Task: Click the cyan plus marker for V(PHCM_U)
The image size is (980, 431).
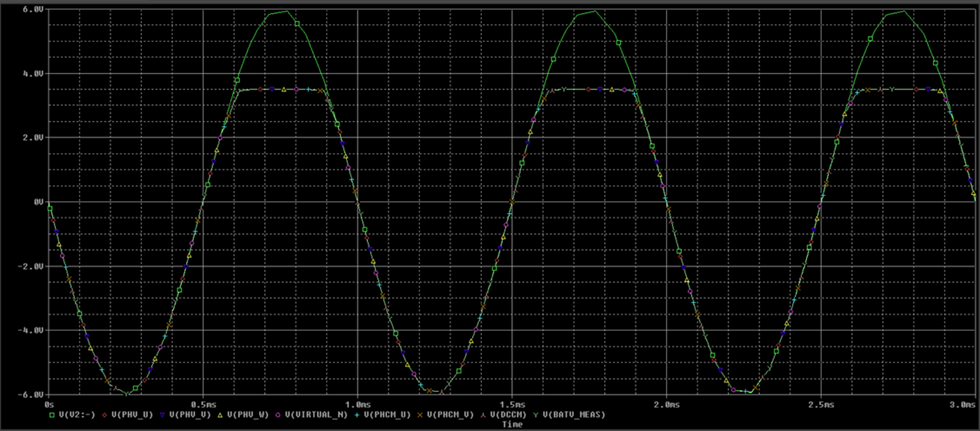Action: pos(357,413)
